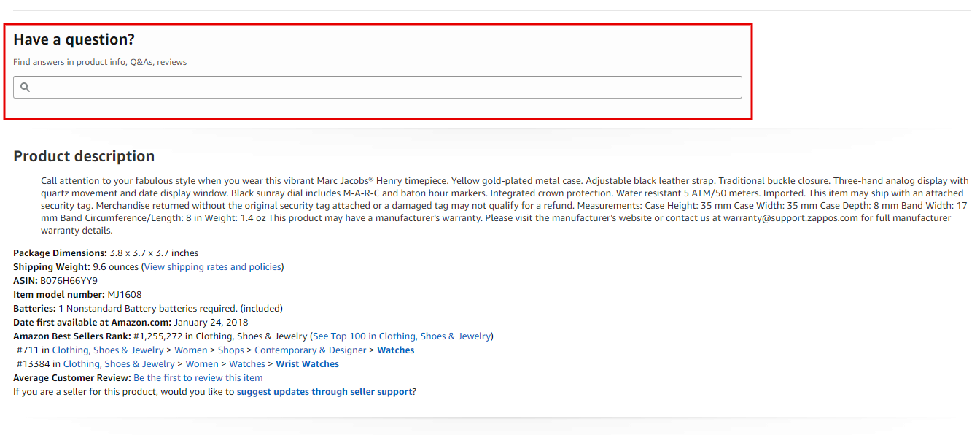The width and height of the screenshot is (980, 435).
Task: Open suggest updates through seller support link
Action: pos(324,392)
